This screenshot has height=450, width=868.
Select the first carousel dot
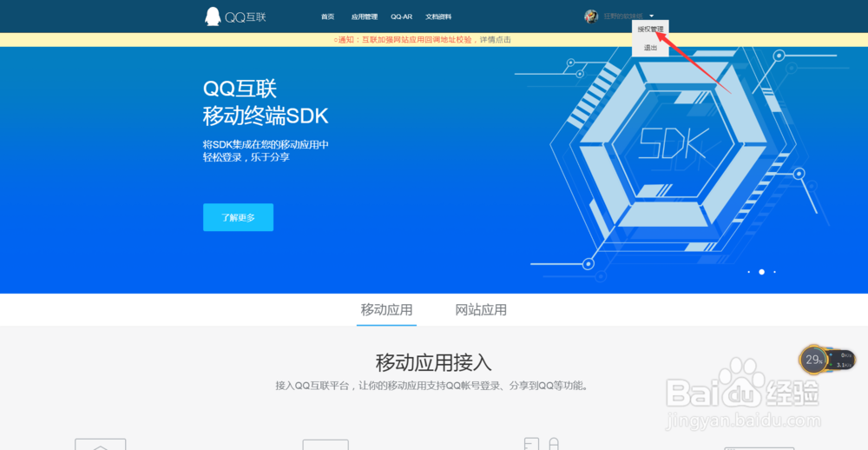[748, 272]
